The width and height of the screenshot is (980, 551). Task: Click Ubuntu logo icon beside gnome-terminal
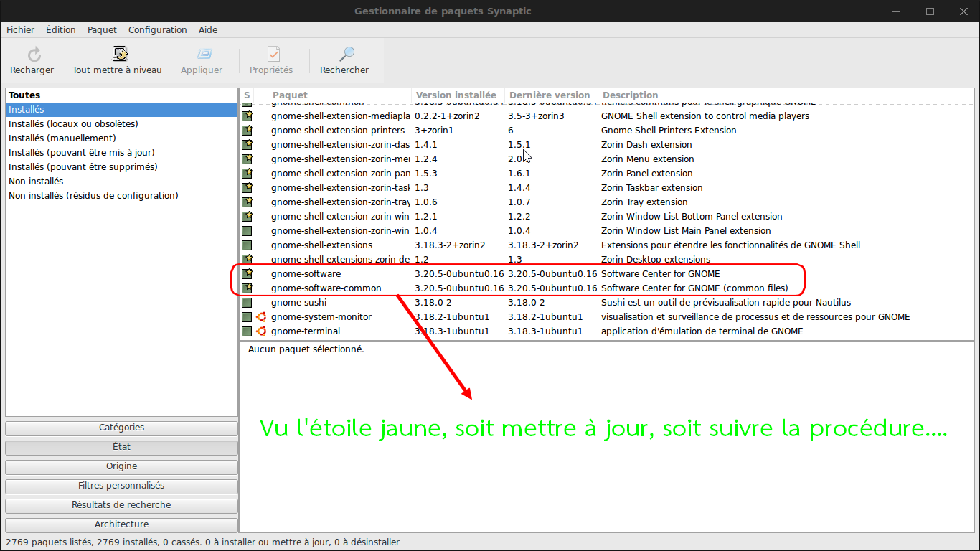coord(261,331)
